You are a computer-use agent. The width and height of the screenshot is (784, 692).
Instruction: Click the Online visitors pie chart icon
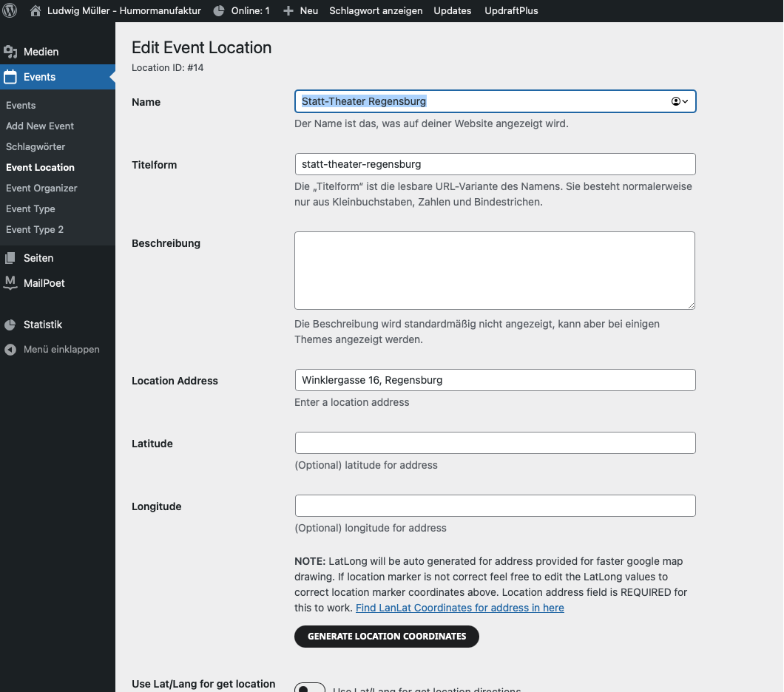click(219, 10)
